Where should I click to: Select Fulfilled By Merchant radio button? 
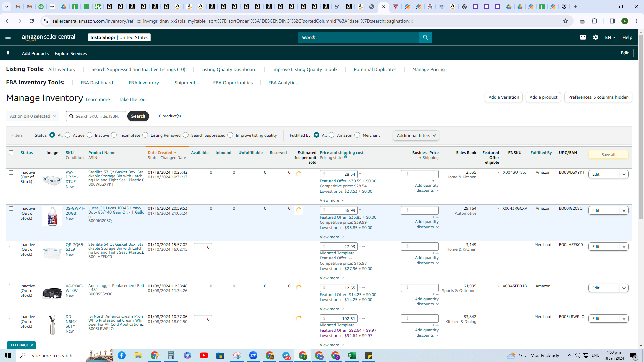[x=357, y=135]
